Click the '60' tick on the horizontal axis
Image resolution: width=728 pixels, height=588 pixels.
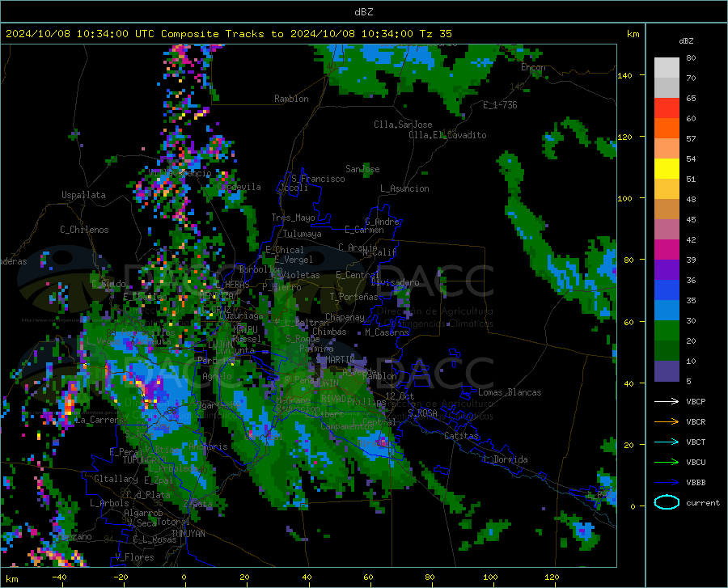368,577
